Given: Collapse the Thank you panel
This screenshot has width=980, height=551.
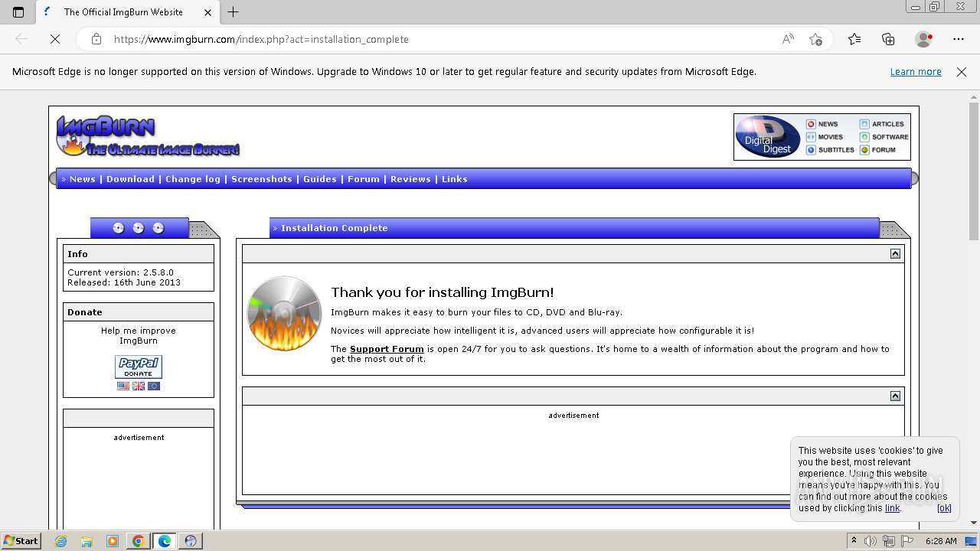Looking at the screenshot, I should pyautogui.click(x=895, y=254).
